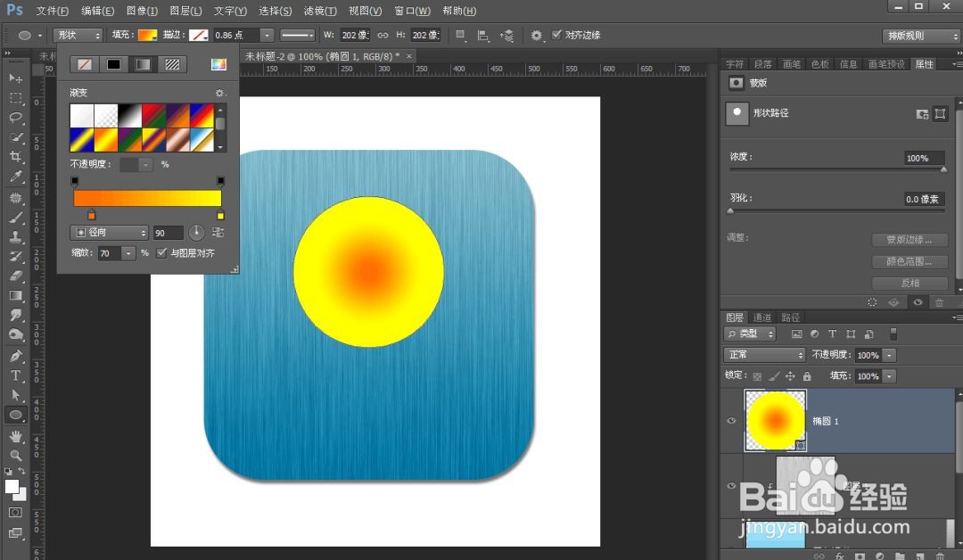The image size is (963, 560).
Task: Select the Clone Stamp tool
Action: tap(16, 237)
